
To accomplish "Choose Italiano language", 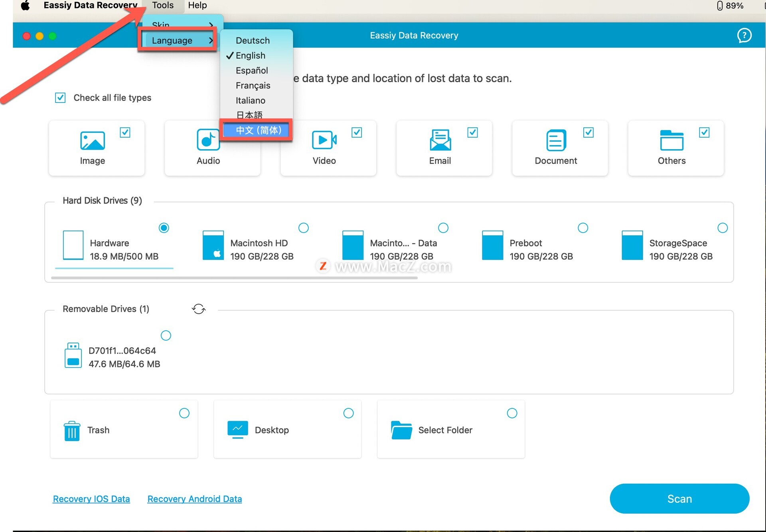I will [x=257, y=100].
